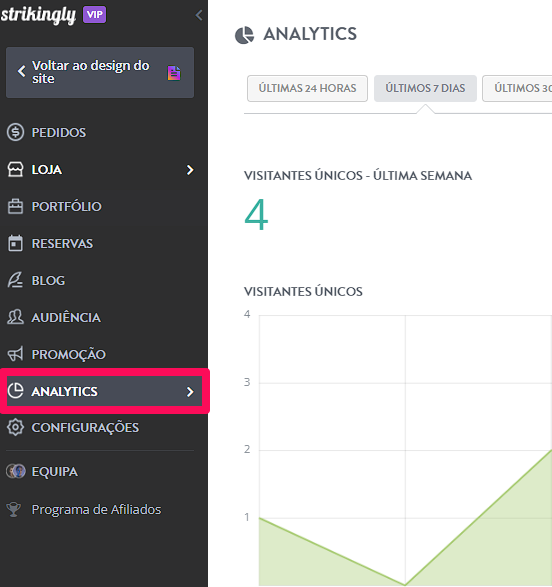Click the Reservas calendar icon
This screenshot has width=552, height=587.
(x=15, y=243)
